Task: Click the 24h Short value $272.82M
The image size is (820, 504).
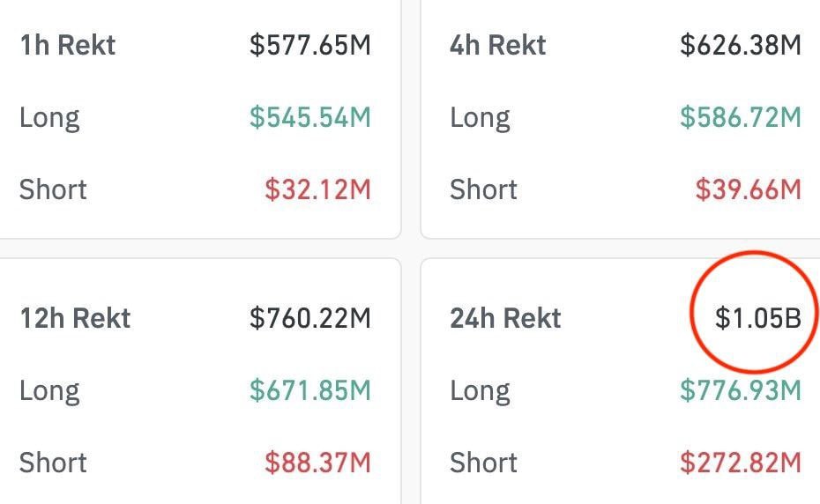Action: point(741,462)
